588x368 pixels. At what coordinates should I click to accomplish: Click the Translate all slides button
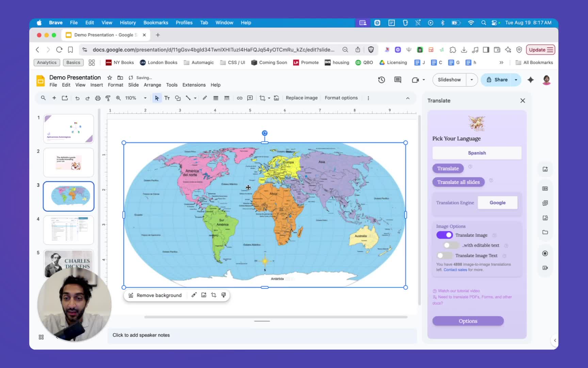pos(458,182)
